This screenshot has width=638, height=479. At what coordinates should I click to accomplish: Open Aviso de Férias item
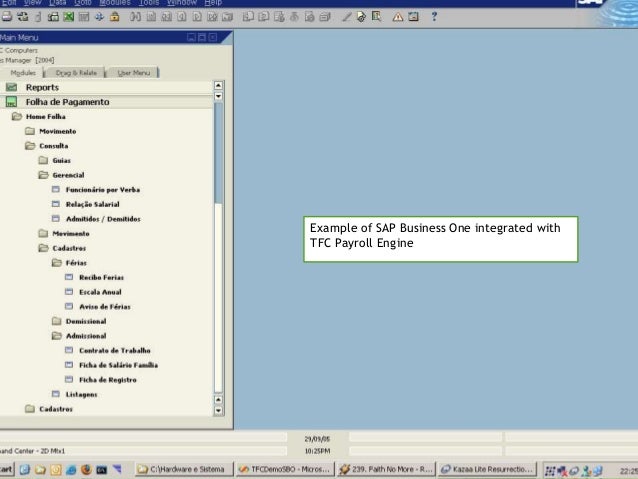[105, 306]
